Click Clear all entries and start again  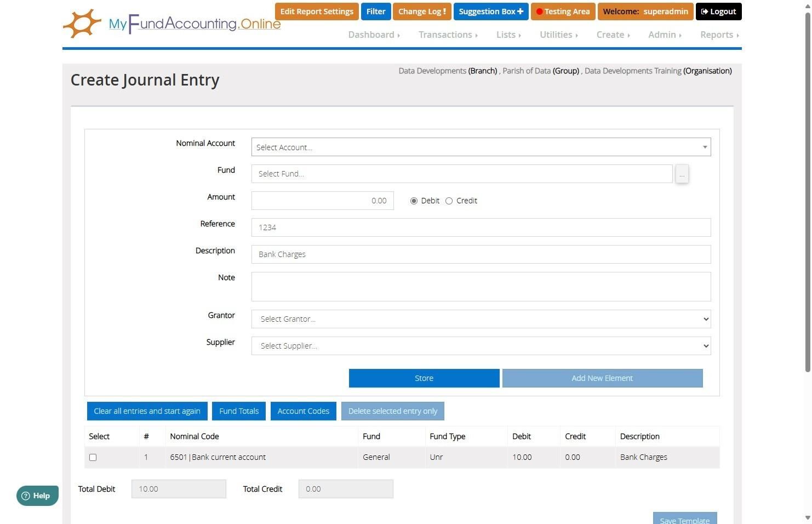[147, 411]
